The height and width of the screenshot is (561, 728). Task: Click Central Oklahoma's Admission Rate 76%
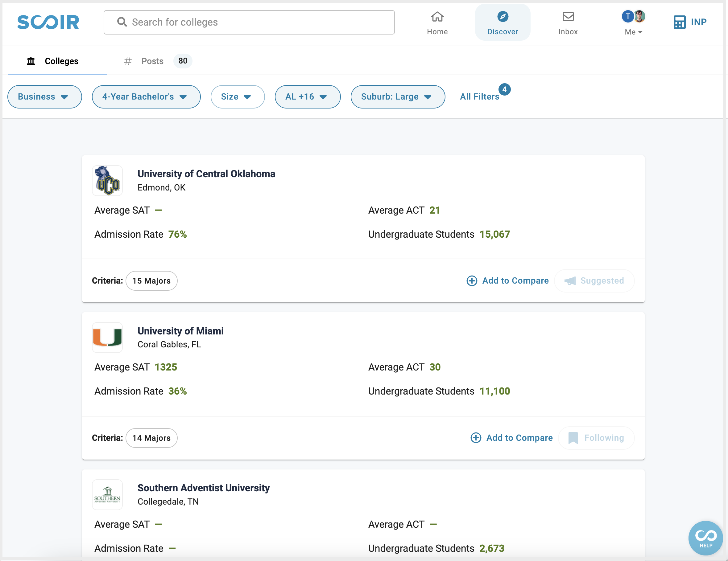(x=177, y=234)
